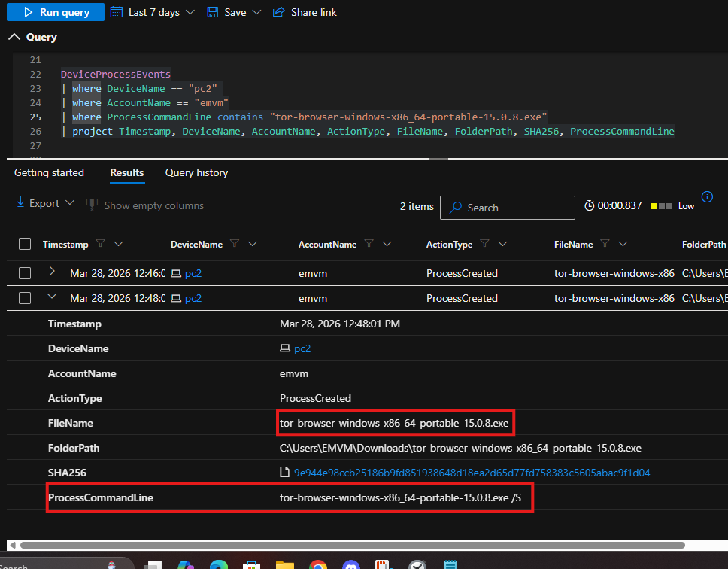
Task: Switch to the Getting started tab
Action: (x=49, y=172)
